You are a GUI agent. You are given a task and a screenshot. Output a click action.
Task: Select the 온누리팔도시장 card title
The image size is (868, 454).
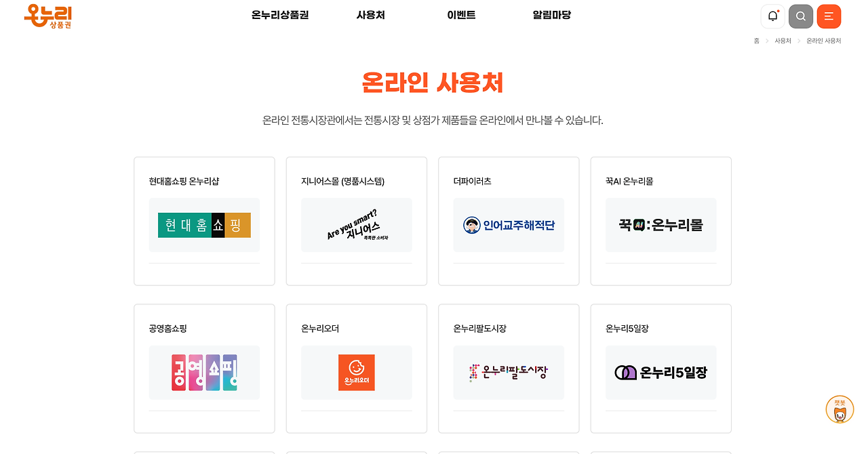(x=479, y=329)
